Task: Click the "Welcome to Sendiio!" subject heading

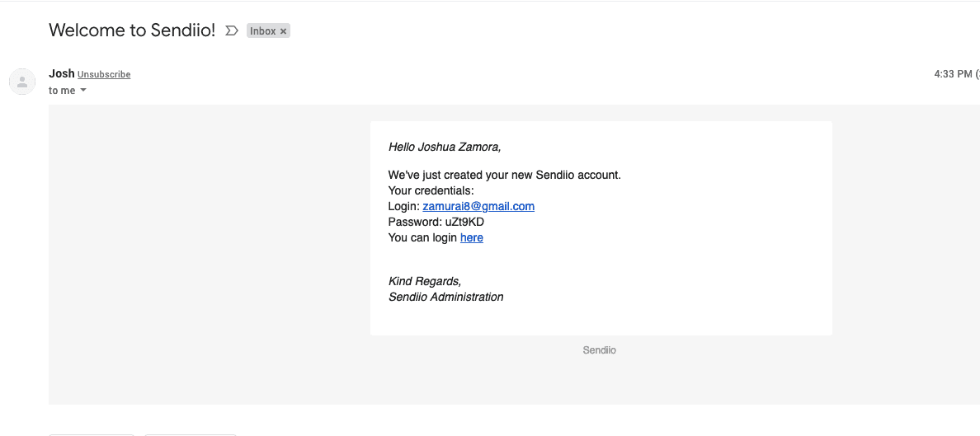Action: [x=132, y=30]
